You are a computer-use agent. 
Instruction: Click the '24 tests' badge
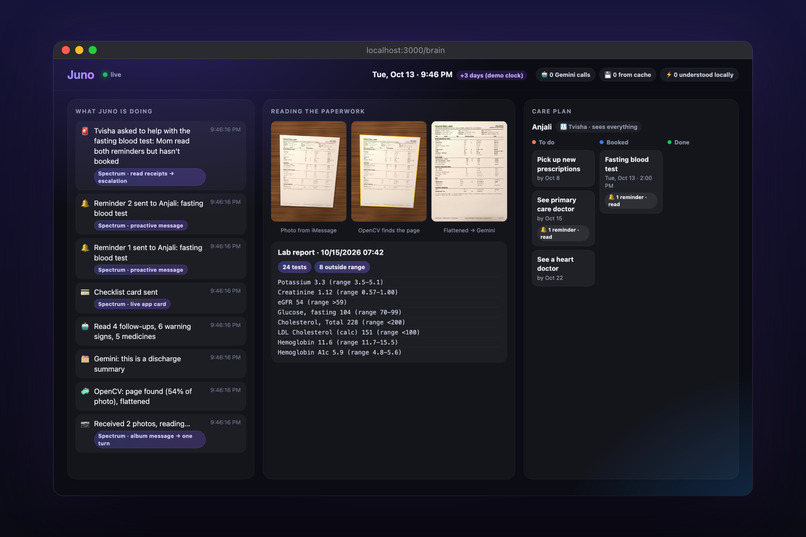(294, 267)
